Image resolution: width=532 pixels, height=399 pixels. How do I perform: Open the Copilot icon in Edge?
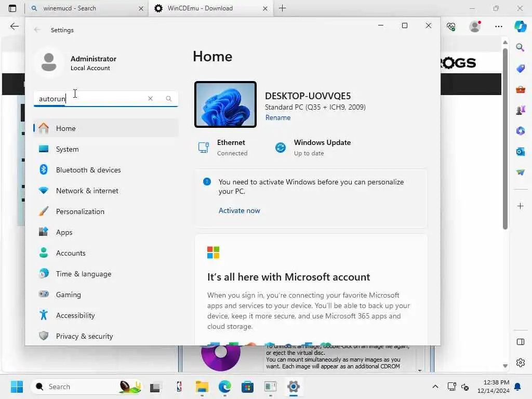(520, 26)
